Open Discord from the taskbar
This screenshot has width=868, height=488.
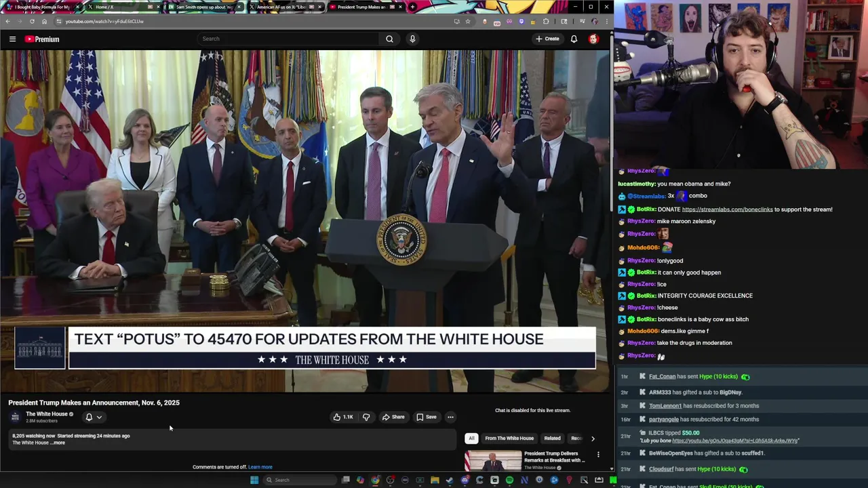pos(465,480)
